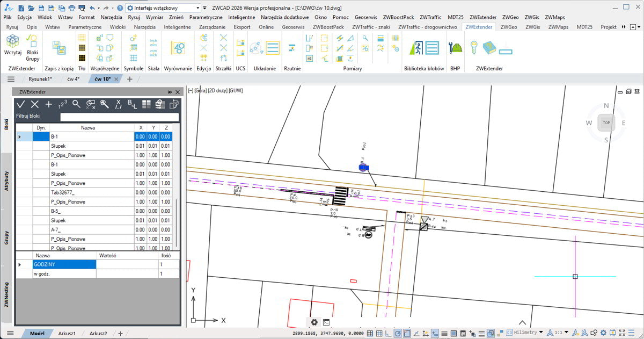The height and width of the screenshot is (339, 644).
Task: Switch to the Arkusz1 layout tab
Action: point(67,334)
